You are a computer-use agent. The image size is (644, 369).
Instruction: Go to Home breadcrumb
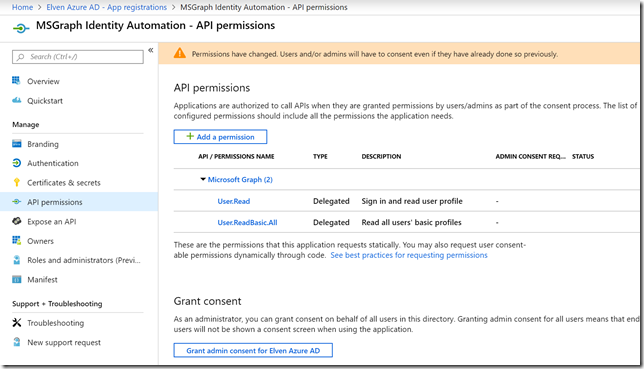22,7
